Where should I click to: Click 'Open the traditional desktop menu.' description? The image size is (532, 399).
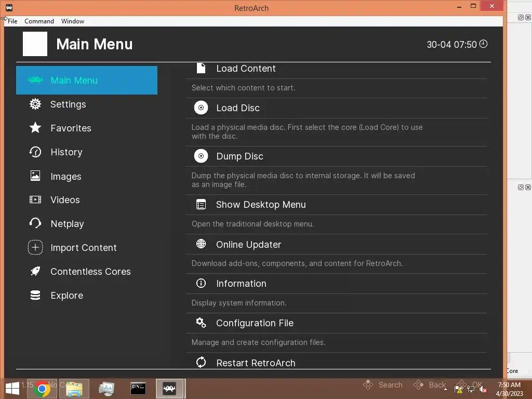tap(253, 224)
